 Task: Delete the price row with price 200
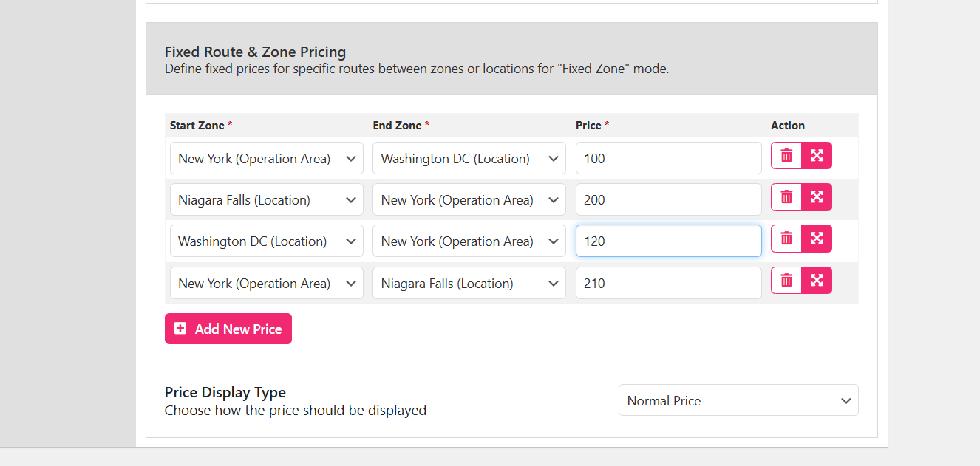786,197
